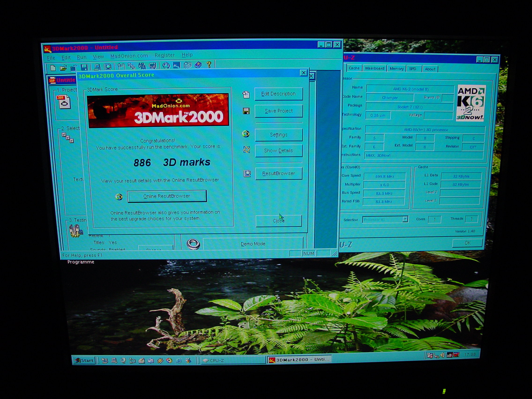Switch to the Mainboard tab in CPU-Z
532x399 pixels.
click(x=375, y=69)
